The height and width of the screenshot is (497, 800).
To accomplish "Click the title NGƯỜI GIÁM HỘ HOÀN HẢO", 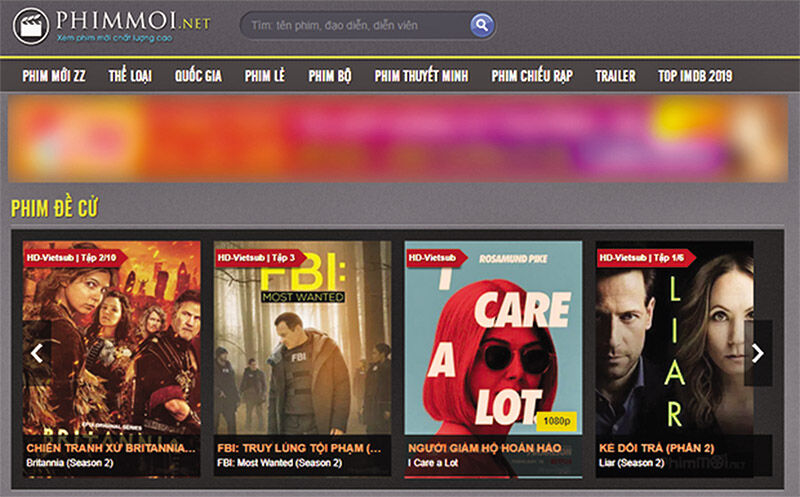I will click(485, 448).
